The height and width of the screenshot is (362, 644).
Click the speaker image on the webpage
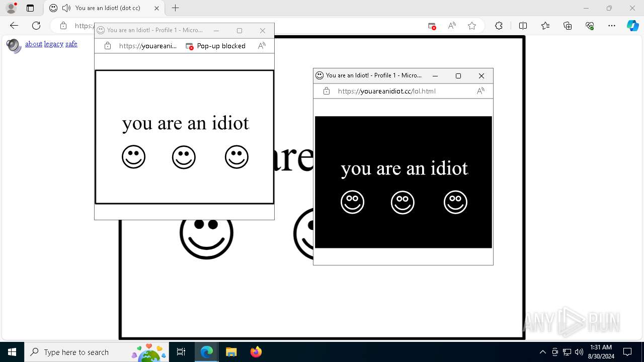coord(14,46)
